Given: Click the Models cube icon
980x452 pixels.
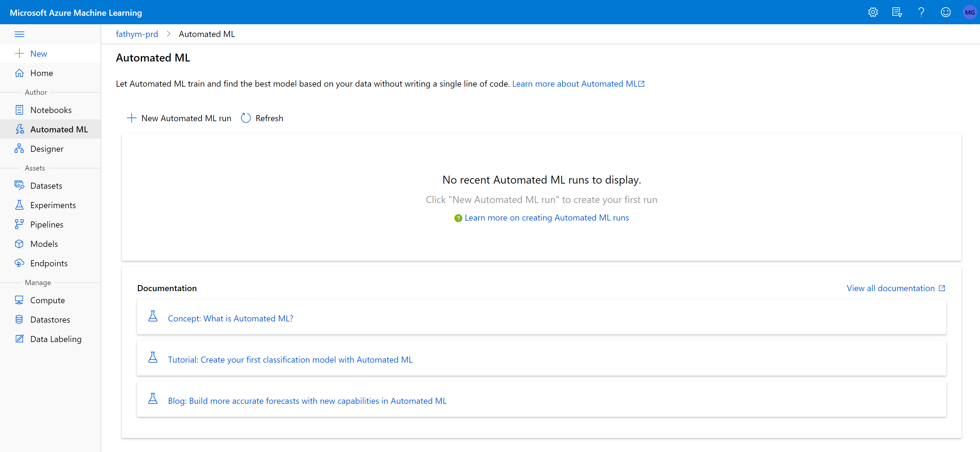Looking at the screenshot, I should click(19, 244).
